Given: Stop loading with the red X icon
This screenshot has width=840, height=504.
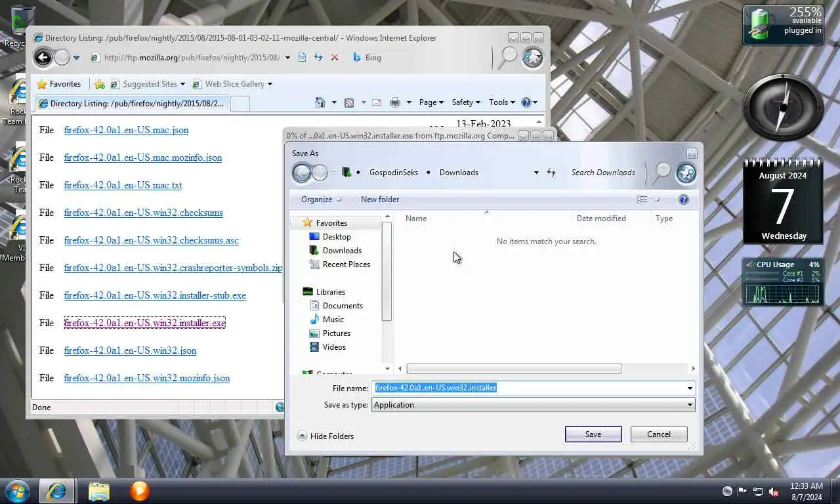Looking at the screenshot, I should tap(335, 58).
